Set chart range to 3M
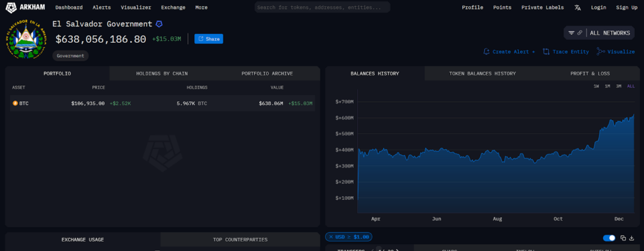 pyautogui.click(x=619, y=86)
